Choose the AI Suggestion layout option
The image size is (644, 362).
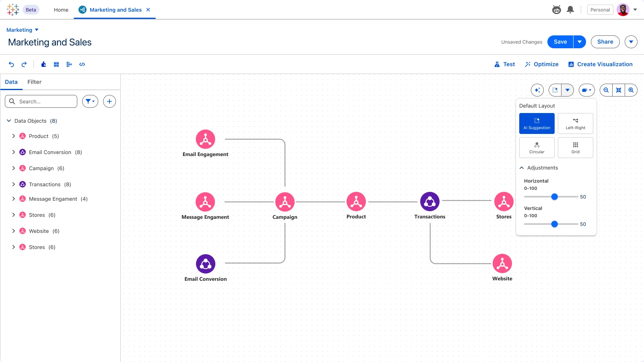click(x=537, y=123)
